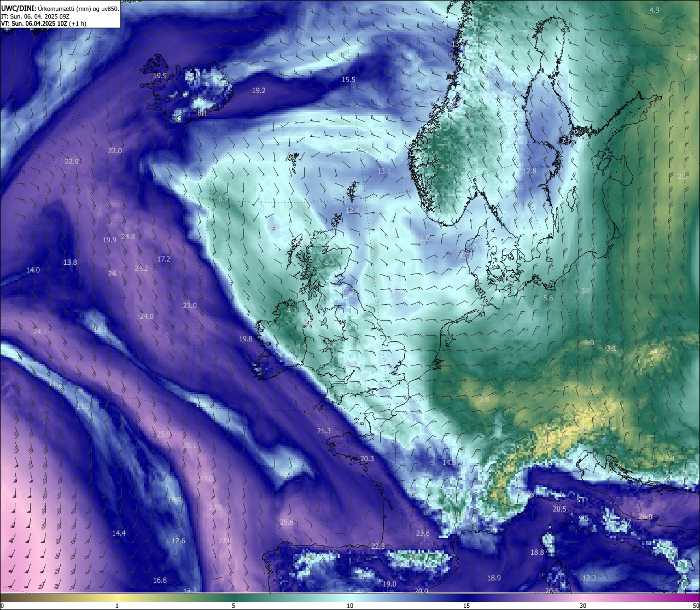Click the 19.8 value west of Ireland

coord(246,339)
